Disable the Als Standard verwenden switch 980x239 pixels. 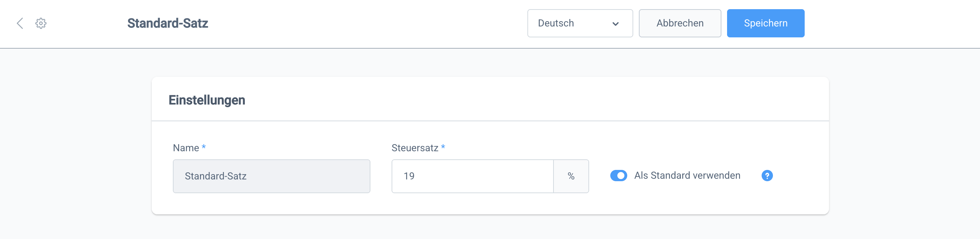618,176
